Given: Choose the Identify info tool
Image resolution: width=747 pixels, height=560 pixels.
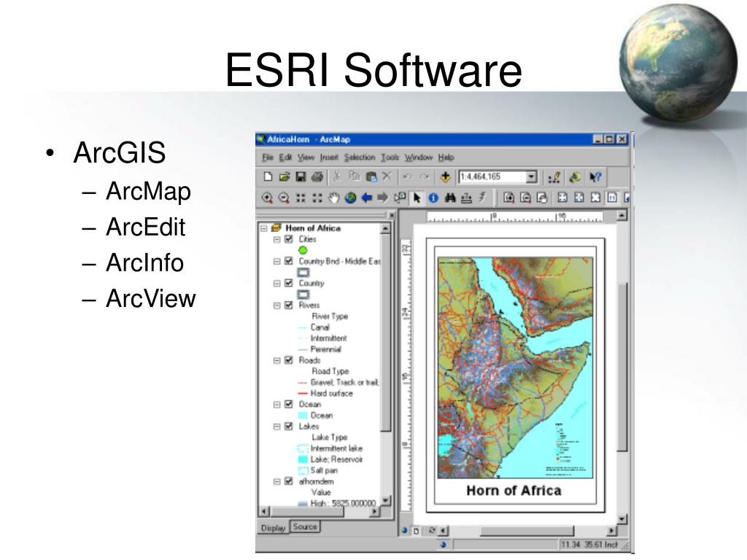Looking at the screenshot, I should [x=433, y=198].
